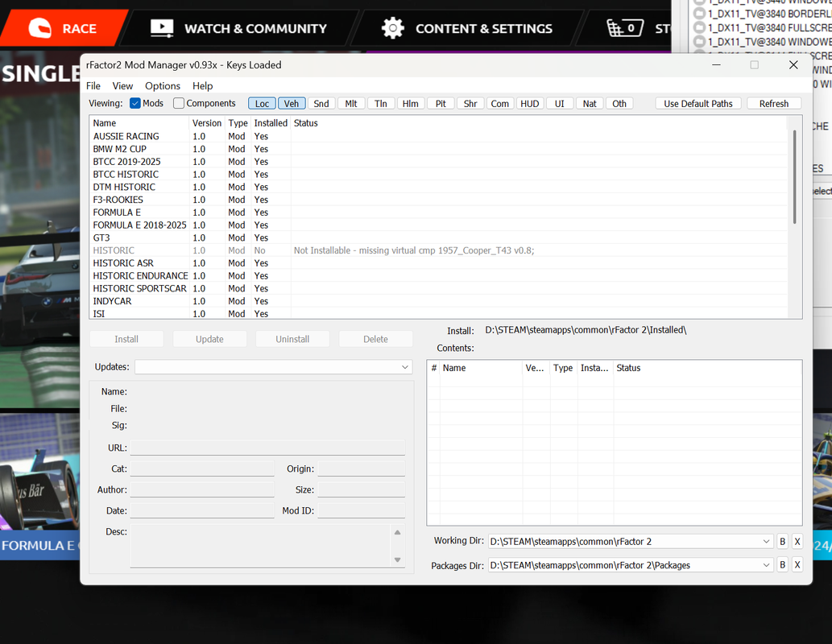The width and height of the screenshot is (832, 644).
Task: Clear Packages Dir with X button
Action: [x=797, y=565]
